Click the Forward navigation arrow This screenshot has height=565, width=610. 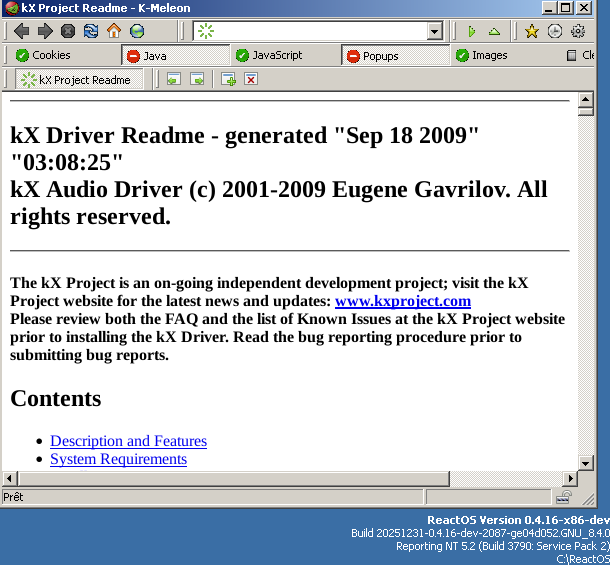[x=44, y=31]
